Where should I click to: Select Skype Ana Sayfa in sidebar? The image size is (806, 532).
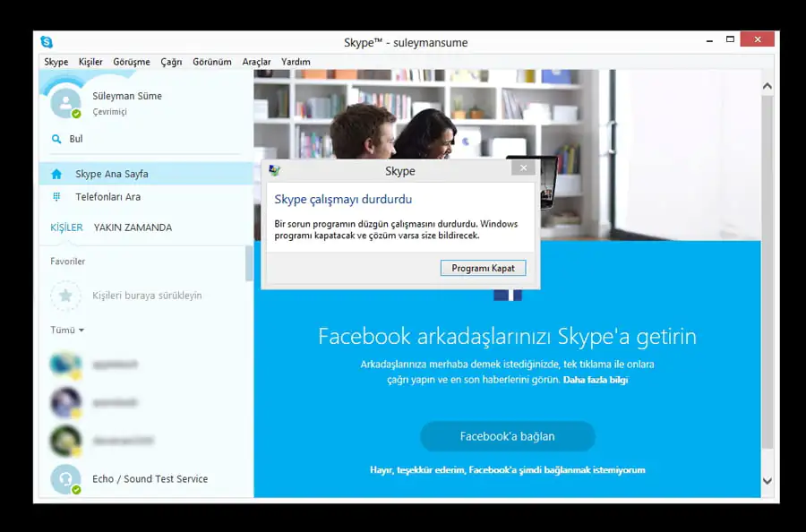tap(147, 174)
